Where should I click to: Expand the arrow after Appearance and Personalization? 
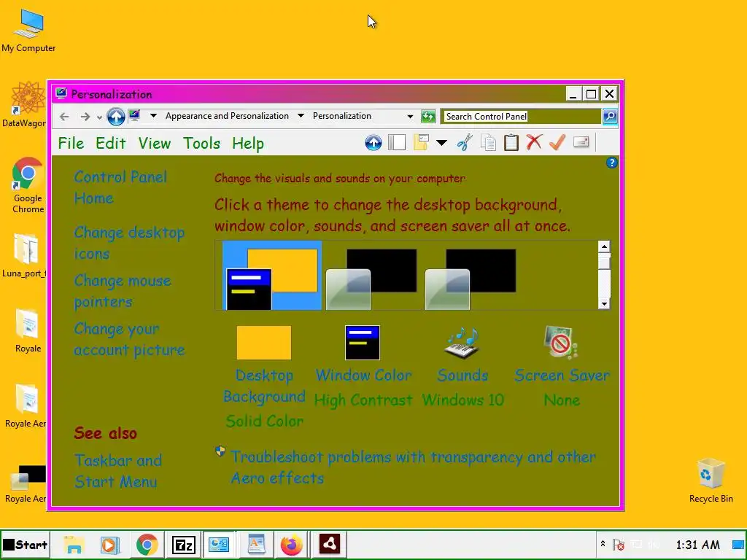click(x=301, y=116)
